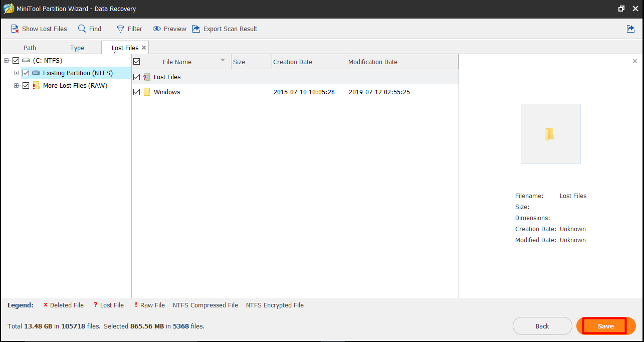The width and height of the screenshot is (644, 342).
Task: Click the Preview eye icon
Action: pos(157,29)
